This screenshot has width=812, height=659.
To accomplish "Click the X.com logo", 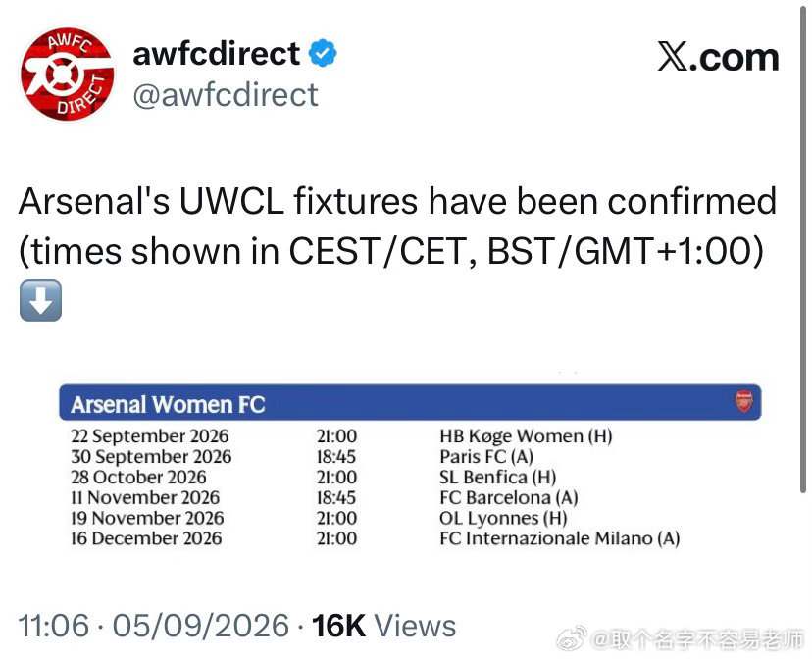I will pos(718,57).
